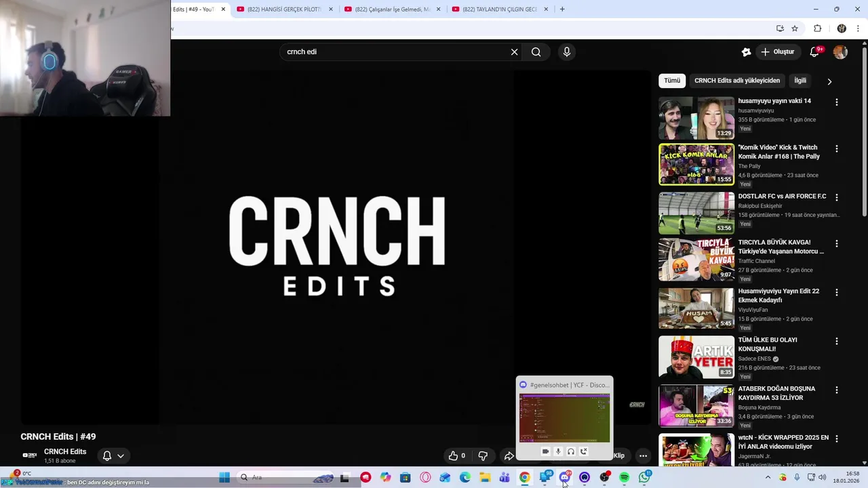
Task: Open the CRNCH Edits channel avatar
Action: [x=30, y=456]
